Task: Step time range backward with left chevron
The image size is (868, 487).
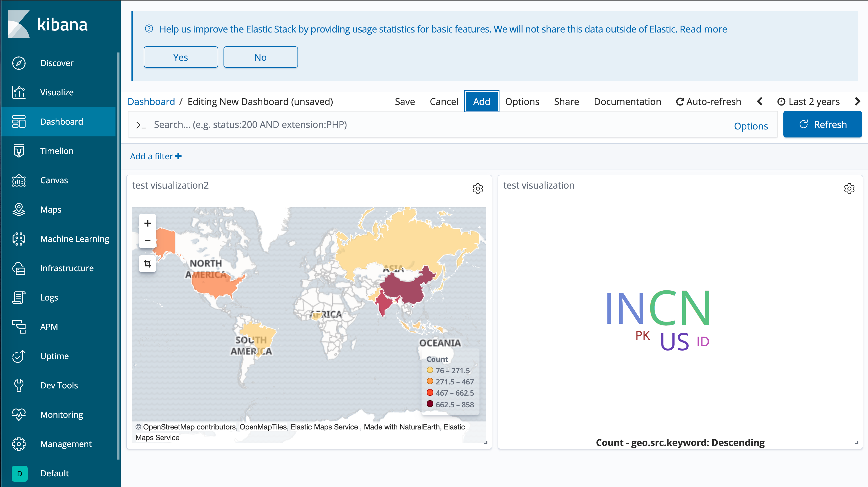Action: pos(759,102)
